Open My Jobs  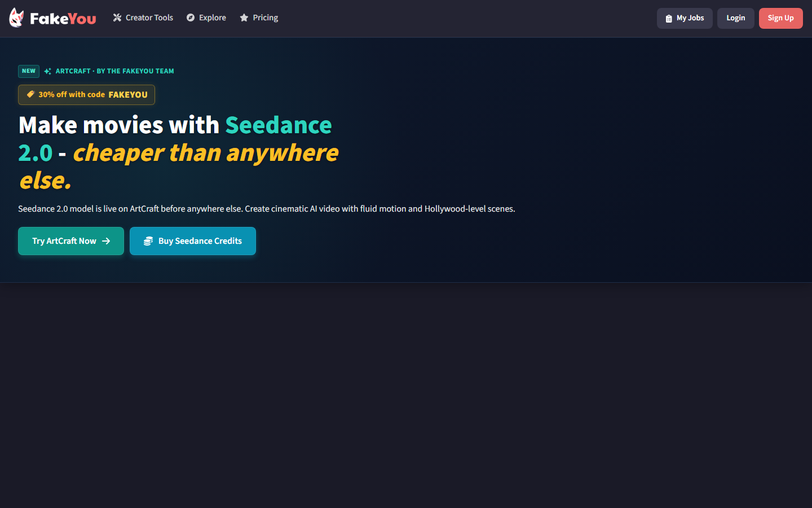click(685, 18)
